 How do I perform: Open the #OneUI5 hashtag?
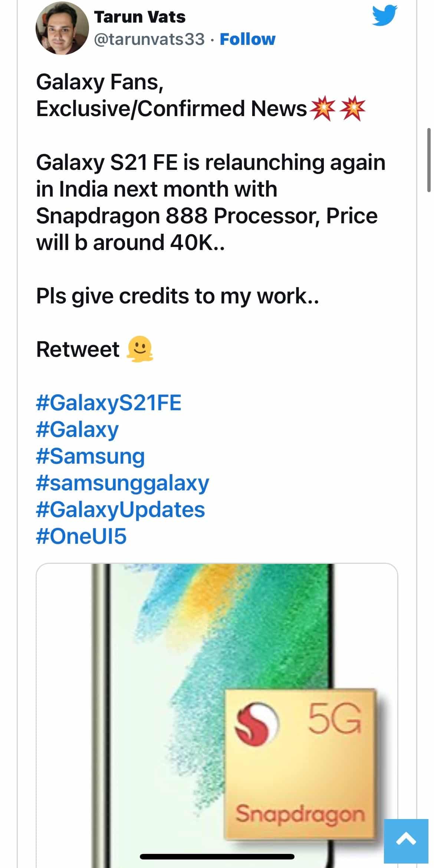click(81, 536)
